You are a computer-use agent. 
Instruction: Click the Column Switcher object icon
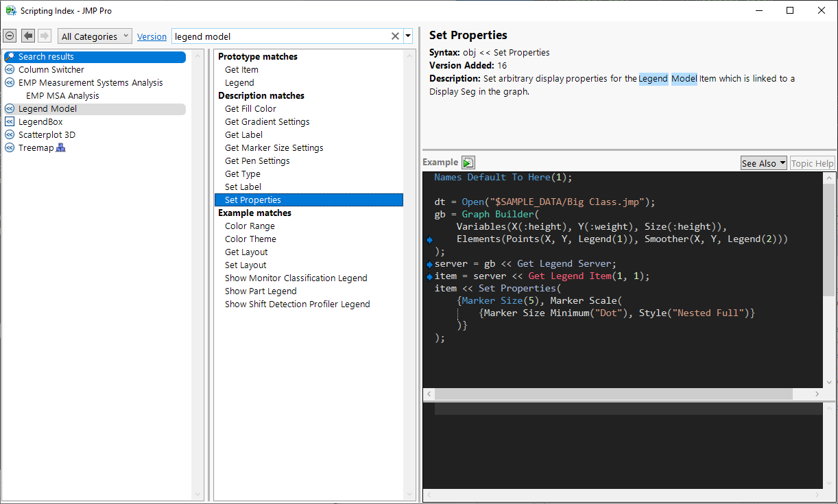click(10, 69)
